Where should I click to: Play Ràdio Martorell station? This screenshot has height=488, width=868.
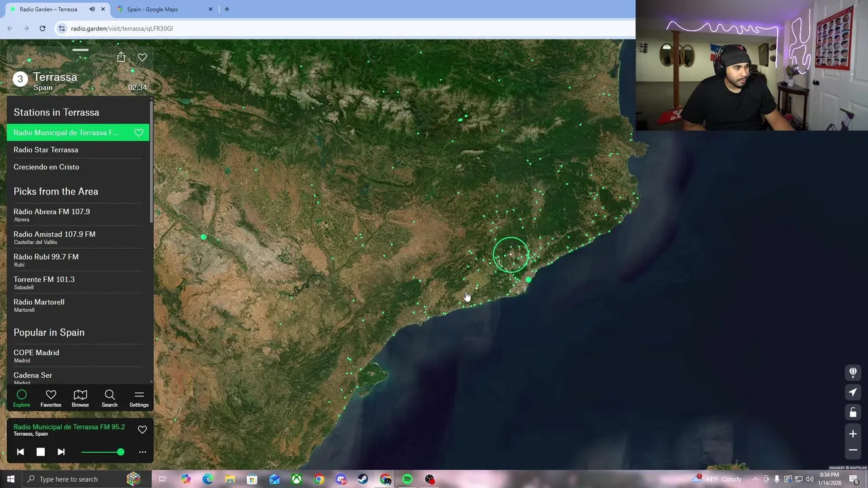point(78,305)
